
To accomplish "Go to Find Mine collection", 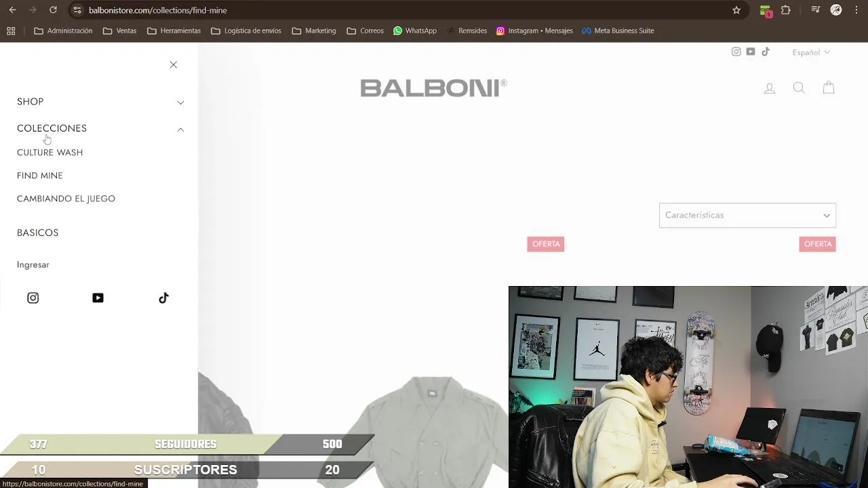I will click(x=39, y=176).
